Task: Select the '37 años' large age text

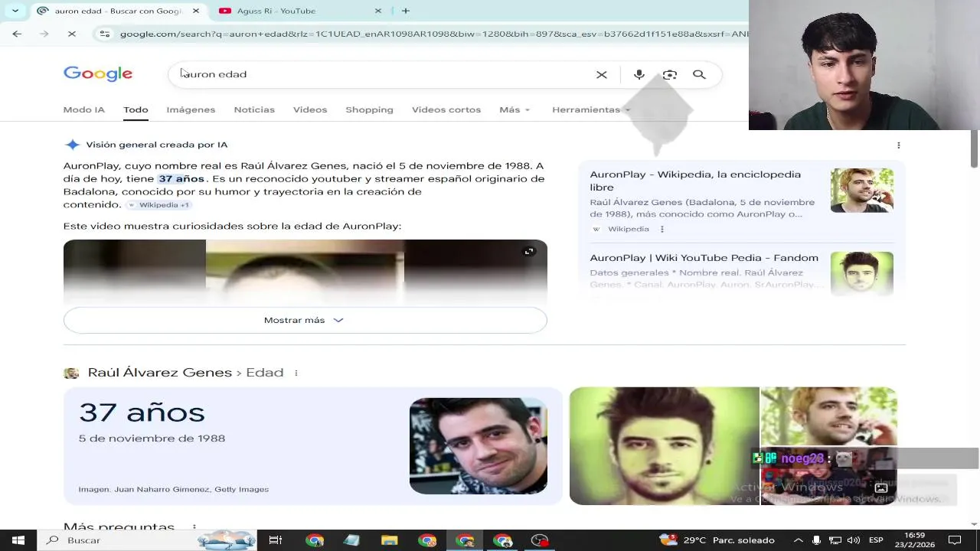Action: click(x=142, y=412)
